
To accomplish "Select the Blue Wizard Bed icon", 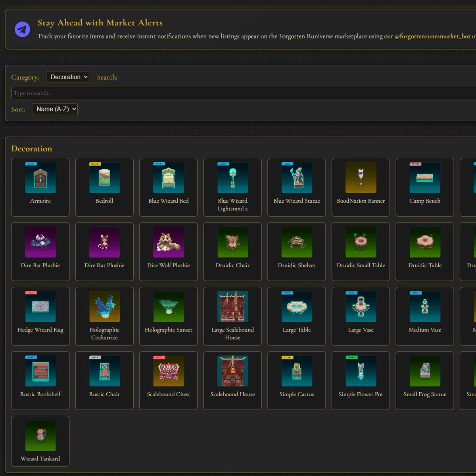I will point(169,178).
